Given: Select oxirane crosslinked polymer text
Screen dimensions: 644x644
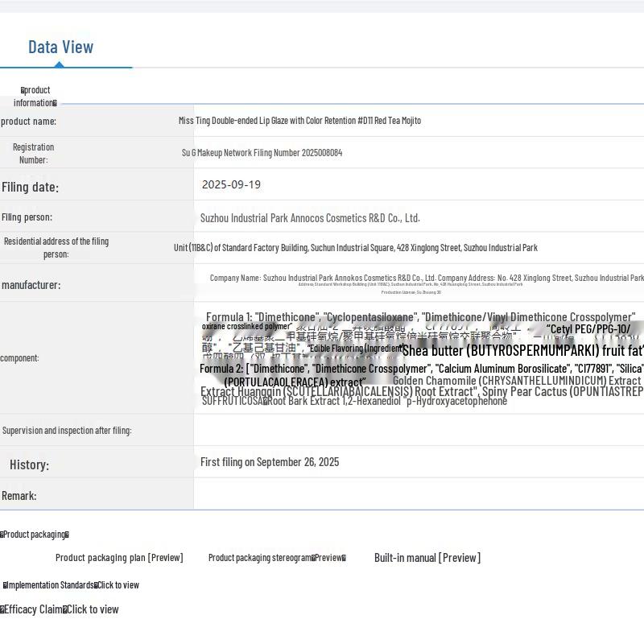Looking at the screenshot, I should click(247, 326).
